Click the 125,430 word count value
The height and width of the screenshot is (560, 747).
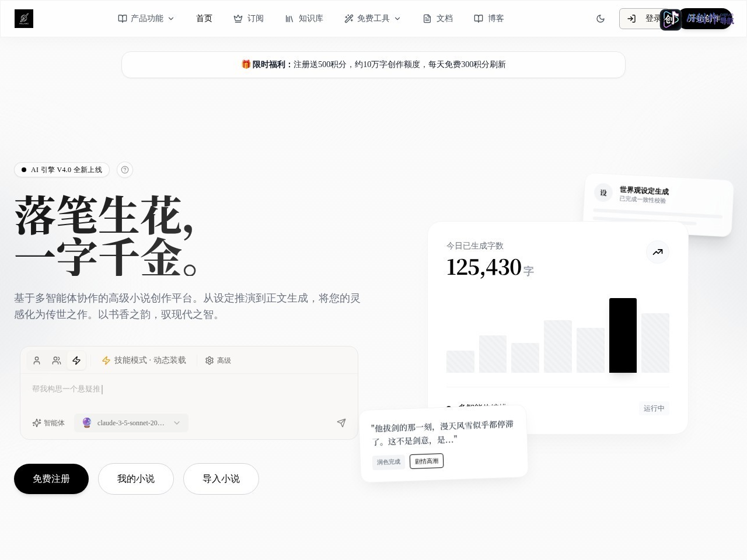click(484, 268)
